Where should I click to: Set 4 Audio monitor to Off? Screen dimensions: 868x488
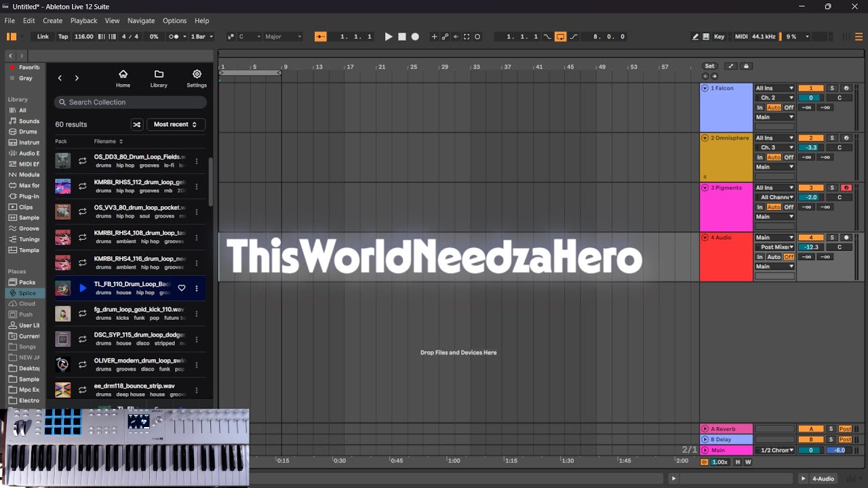coord(789,257)
